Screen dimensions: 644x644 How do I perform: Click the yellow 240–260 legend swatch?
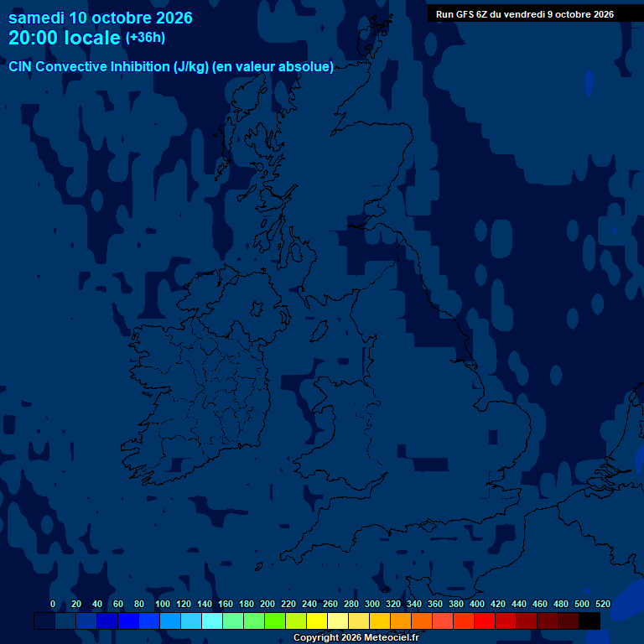click(x=317, y=621)
